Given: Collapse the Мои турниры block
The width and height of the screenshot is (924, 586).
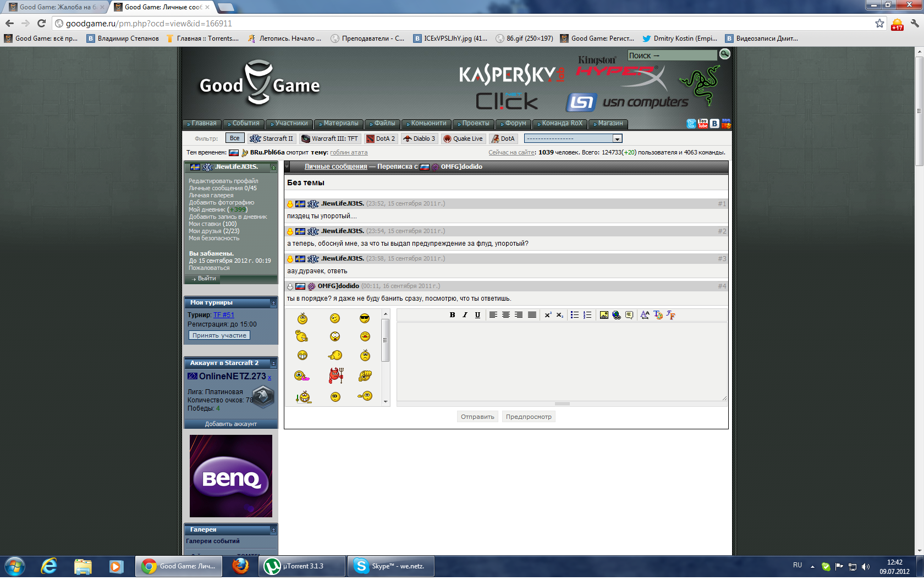Looking at the screenshot, I should [x=273, y=303].
